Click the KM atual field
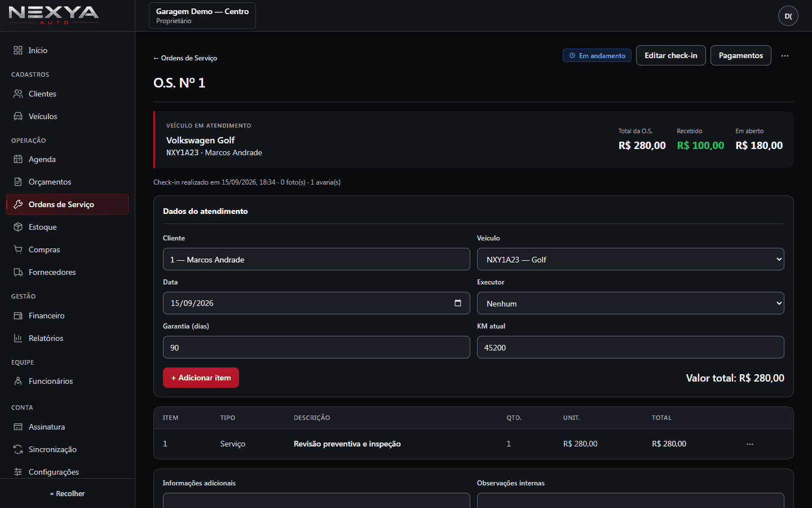This screenshot has height=508, width=812. 630,347
